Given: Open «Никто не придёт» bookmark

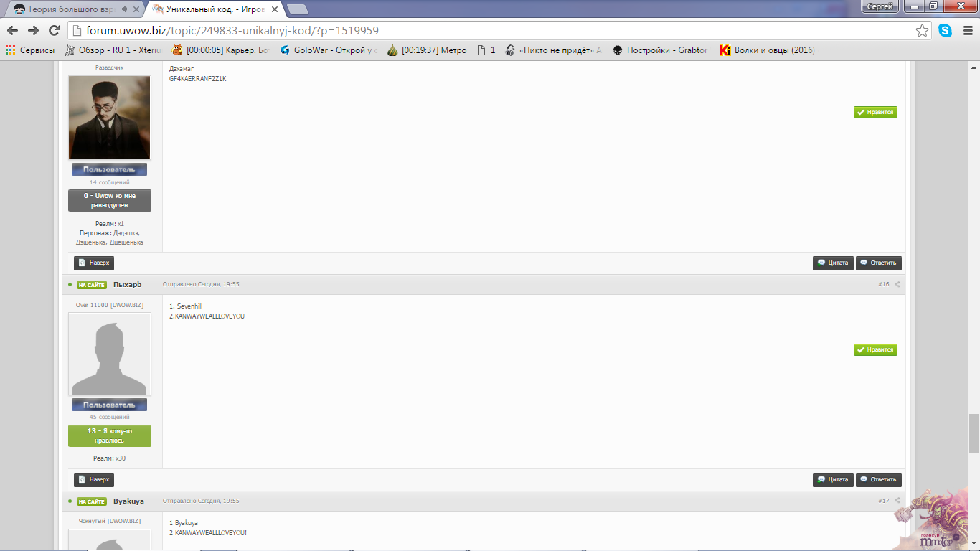Looking at the screenshot, I should 553,50.
